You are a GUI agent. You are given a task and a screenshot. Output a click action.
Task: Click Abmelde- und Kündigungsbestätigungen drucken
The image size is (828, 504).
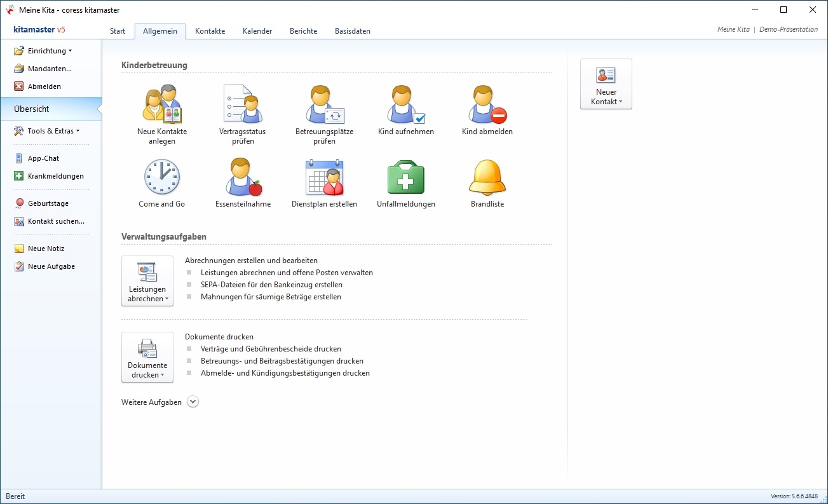[x=285, y=373]
